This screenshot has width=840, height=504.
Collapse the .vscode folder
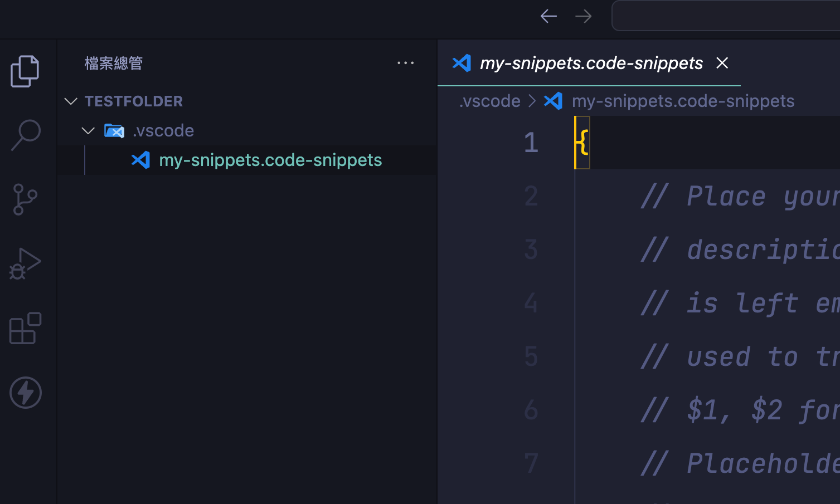click(88, 130)
